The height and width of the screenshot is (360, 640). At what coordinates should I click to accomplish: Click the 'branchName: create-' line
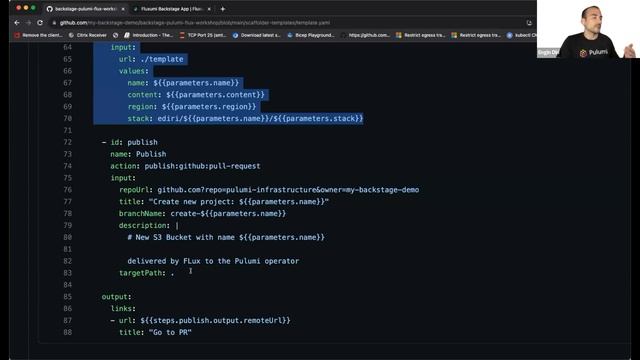(202, 213)
